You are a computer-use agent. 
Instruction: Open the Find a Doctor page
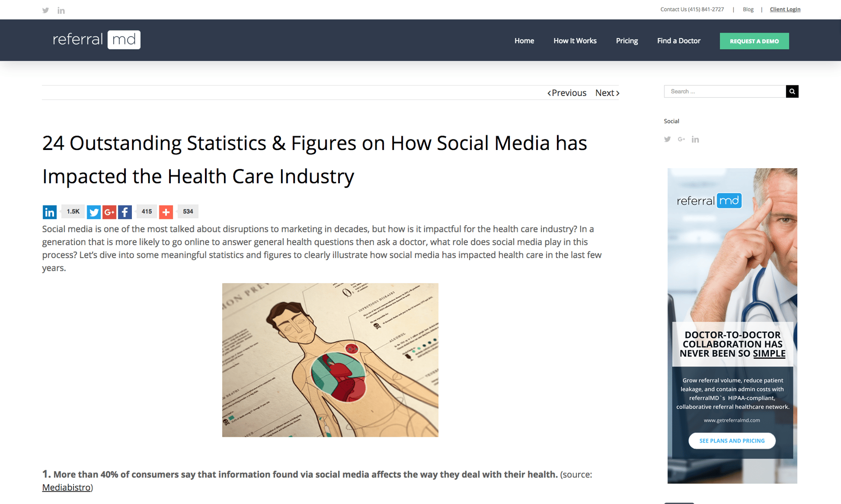coord(679,41)
